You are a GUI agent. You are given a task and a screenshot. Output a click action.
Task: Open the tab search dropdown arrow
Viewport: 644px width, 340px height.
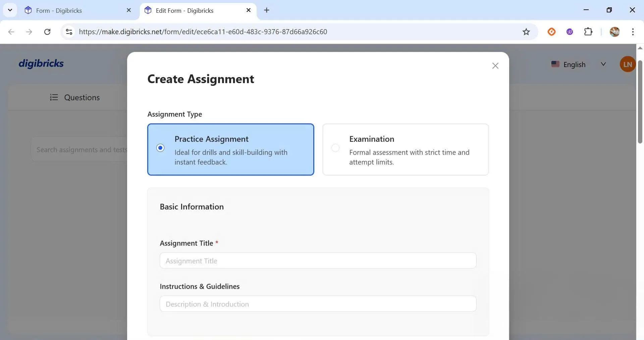10,10
